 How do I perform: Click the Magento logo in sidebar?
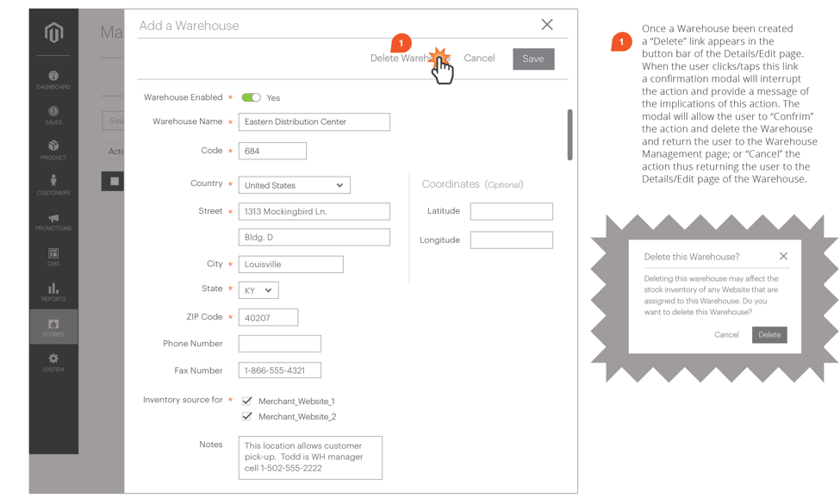(53, 33)
